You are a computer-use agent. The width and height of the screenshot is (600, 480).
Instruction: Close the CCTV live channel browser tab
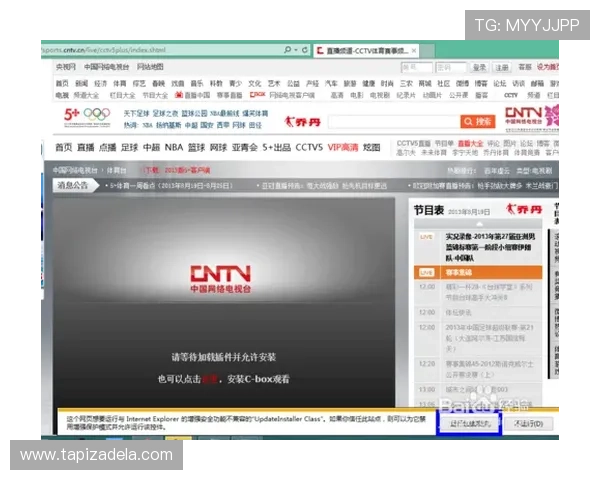[x=414, y=51]
